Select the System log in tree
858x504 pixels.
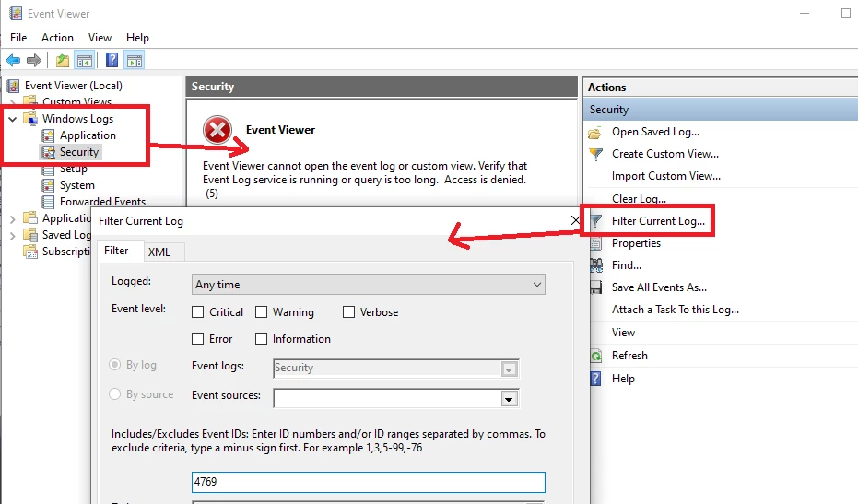pyautogui.click(x=77, y=185)
